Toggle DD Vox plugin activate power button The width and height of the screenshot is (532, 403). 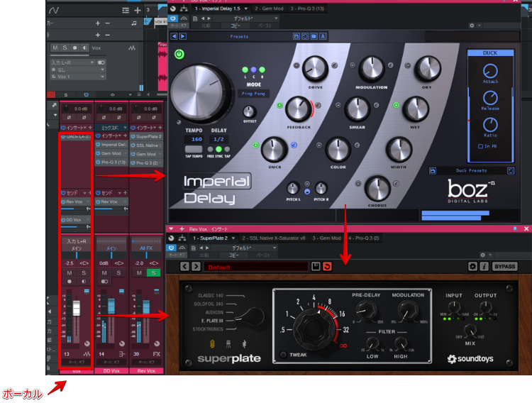coord(173,18)
